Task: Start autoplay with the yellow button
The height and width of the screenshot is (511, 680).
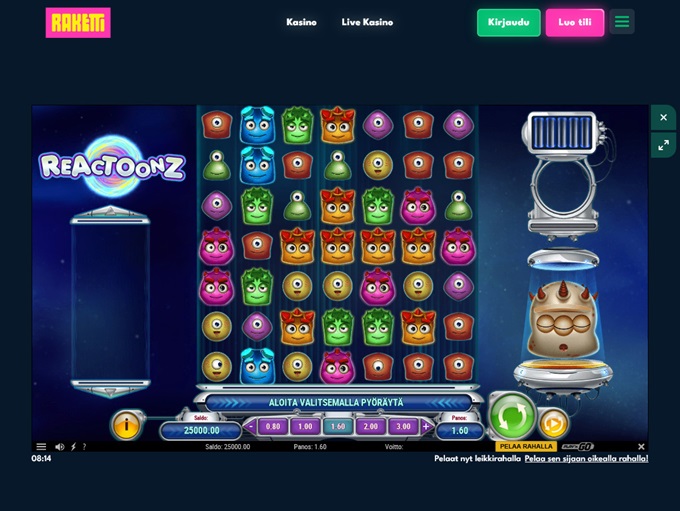Action: click(x=553, y=423)
